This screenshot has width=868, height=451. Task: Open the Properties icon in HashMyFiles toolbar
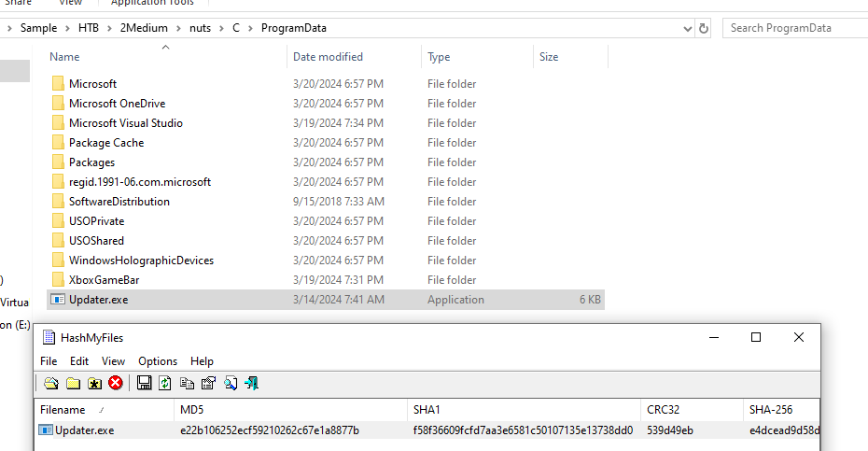coord(209,383)
